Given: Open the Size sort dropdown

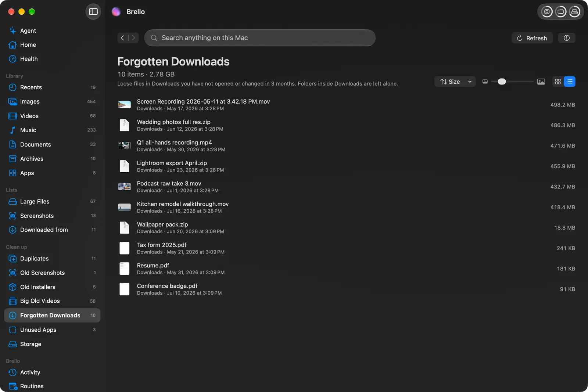Looking at the screenshot, I should 455,82.
